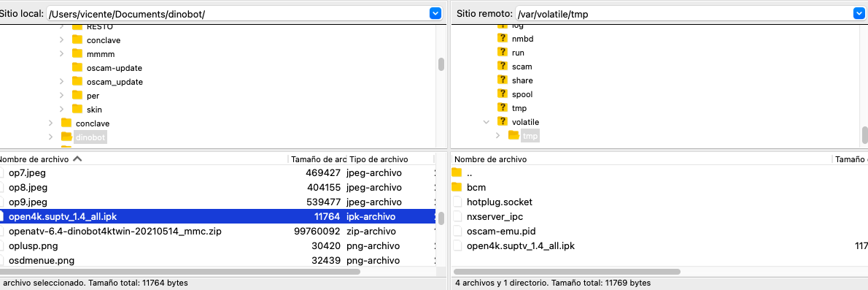Click the spool unknown-folder icon
Viewport: 868px width, 290px height.
pyautogui.click(x=503, y=94)
